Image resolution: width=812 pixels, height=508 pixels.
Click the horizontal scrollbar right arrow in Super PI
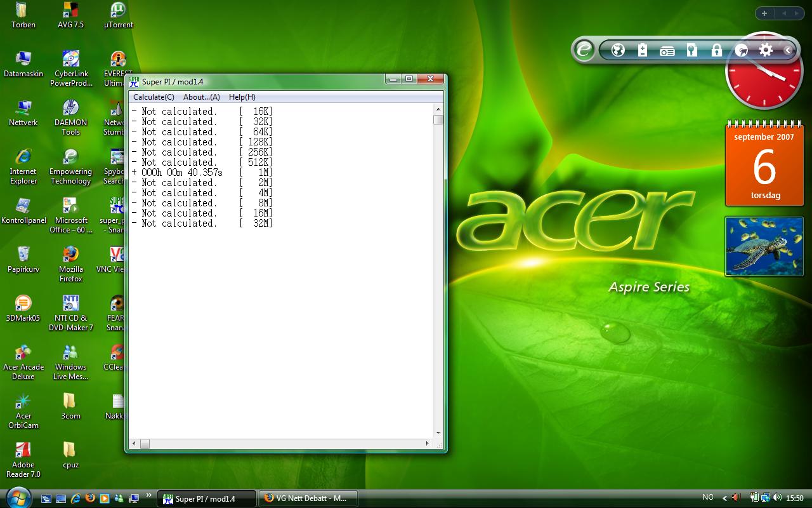(427, 443)
